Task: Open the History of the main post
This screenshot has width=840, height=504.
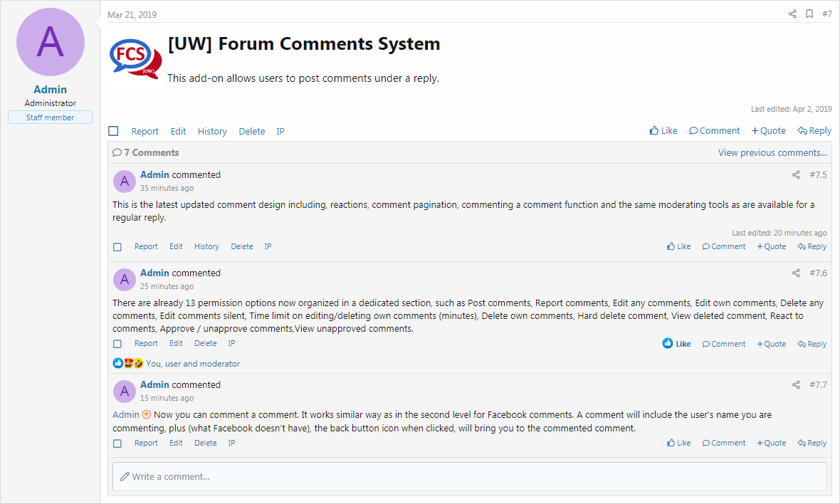Action: coord(212,131)
